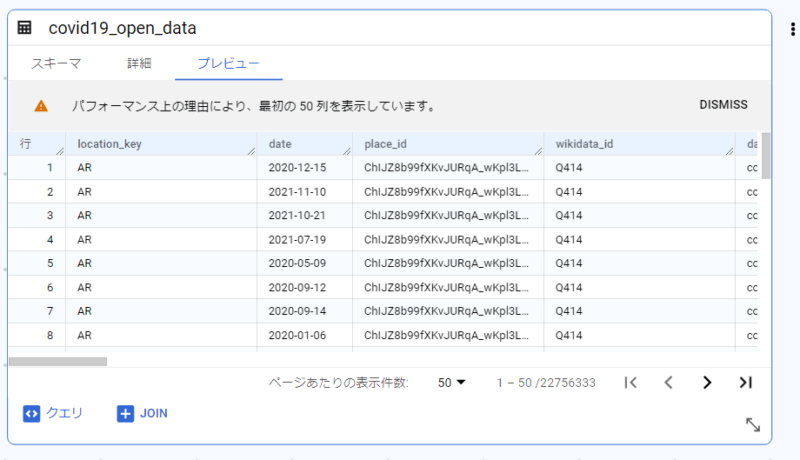Click the table icon beside covid19_open_data
This screenshot has width=800, height=460.
24,28
